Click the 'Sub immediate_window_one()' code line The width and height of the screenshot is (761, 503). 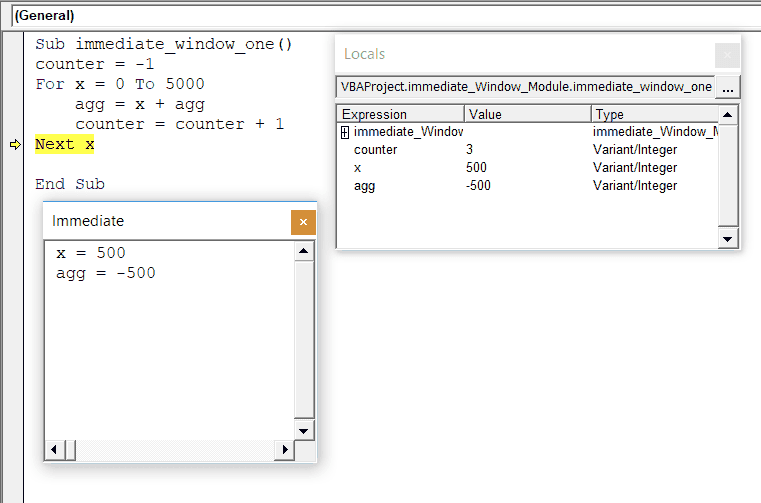tap(164, 44)
